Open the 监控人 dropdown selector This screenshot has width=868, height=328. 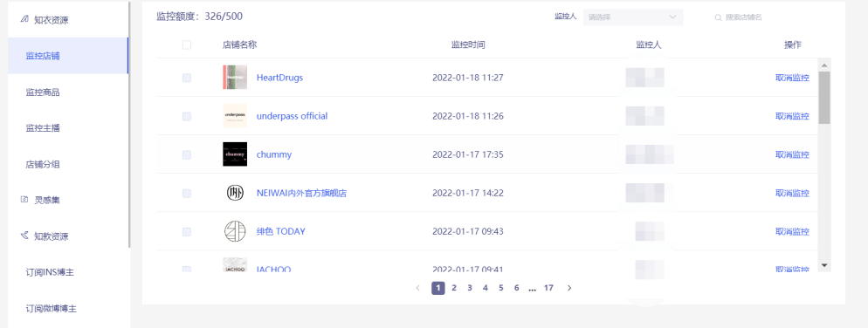[633, 17]
